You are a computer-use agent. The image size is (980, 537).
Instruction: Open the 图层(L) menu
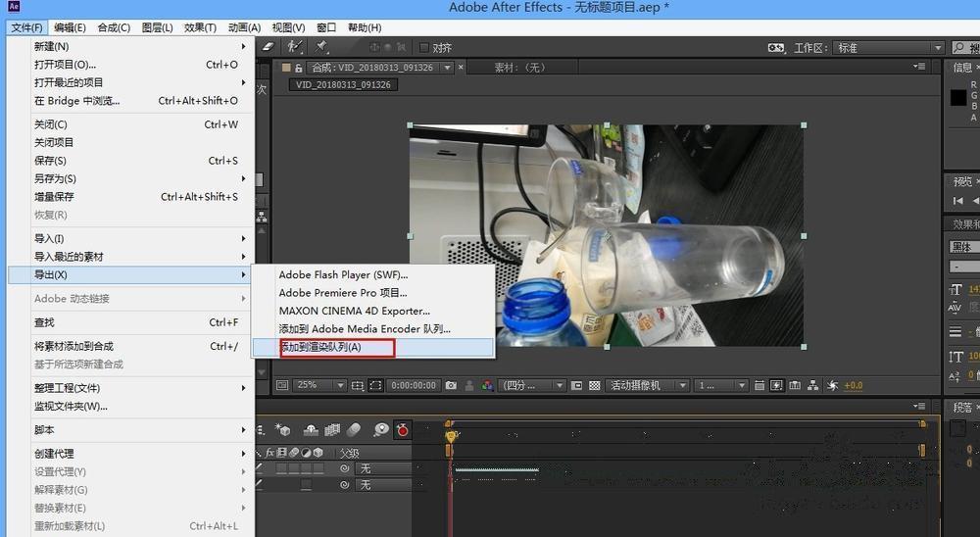pyautogui.click(x=157, y=27)
